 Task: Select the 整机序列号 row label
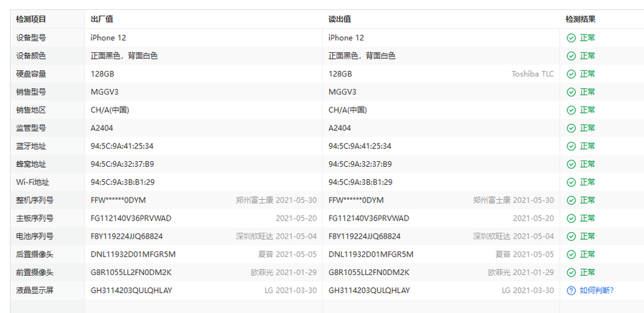coord(35,201)
